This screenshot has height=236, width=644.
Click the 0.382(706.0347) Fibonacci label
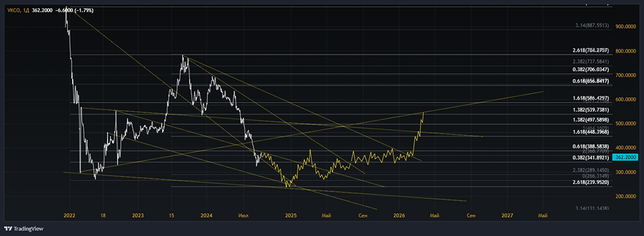point(591,71)
